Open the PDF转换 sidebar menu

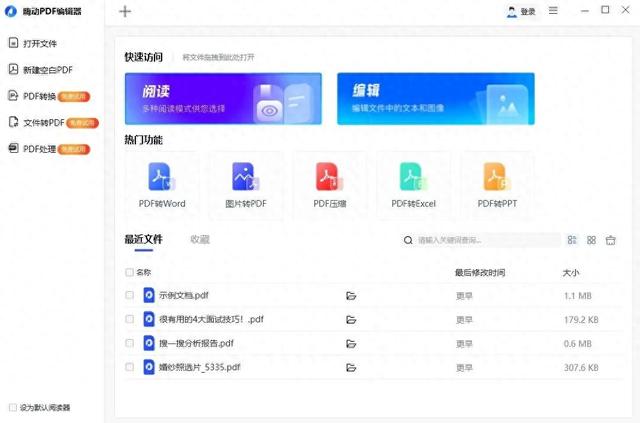(39, 96)
